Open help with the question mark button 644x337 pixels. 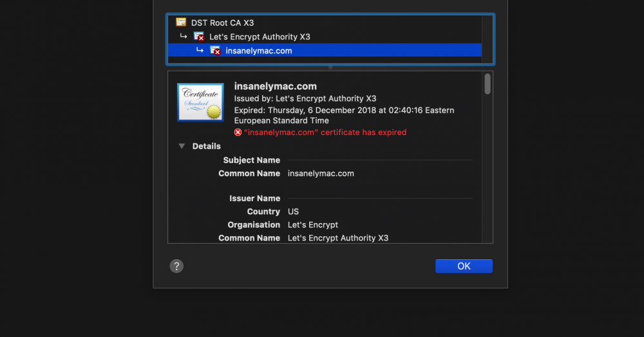click(176, 266)
